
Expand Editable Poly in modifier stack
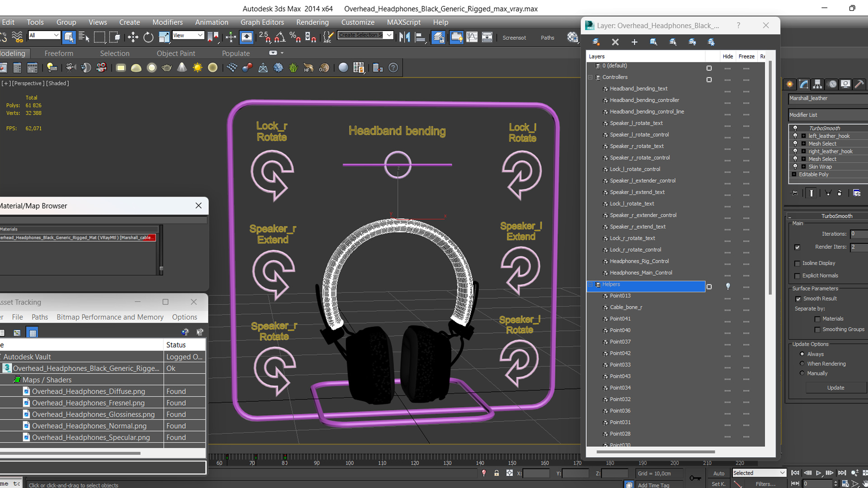pyautogui.click(x=794, y=174)
